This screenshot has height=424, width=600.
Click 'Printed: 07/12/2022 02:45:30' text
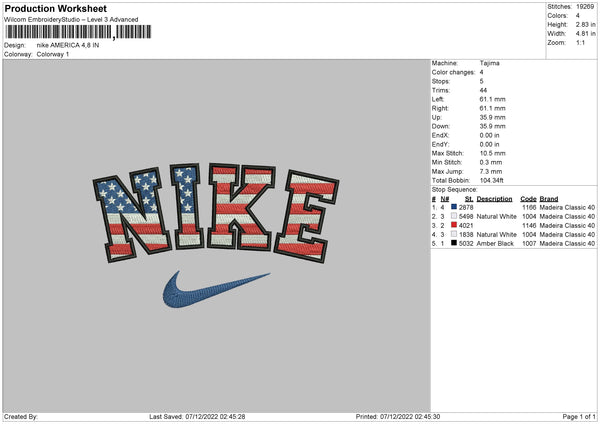(x=398, y=417)
